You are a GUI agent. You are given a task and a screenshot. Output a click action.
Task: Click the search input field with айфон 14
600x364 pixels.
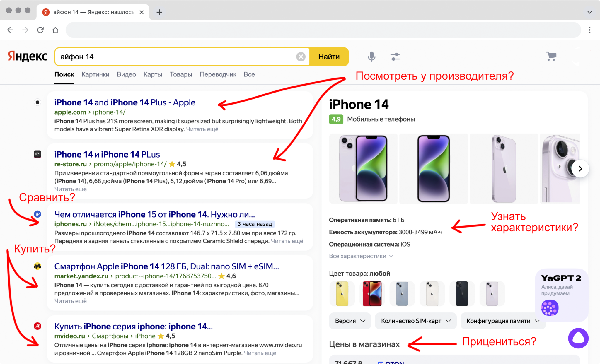176,57
